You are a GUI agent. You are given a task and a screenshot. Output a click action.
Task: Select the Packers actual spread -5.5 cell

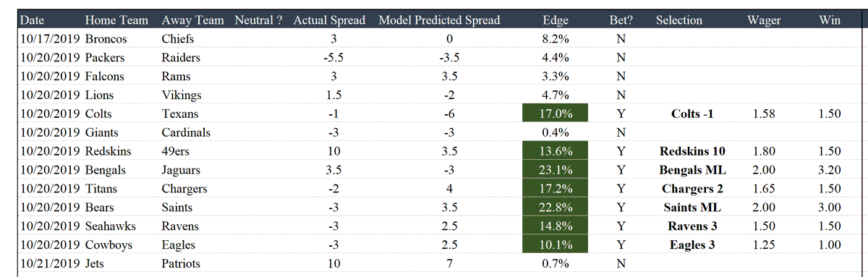click(333, 58)
